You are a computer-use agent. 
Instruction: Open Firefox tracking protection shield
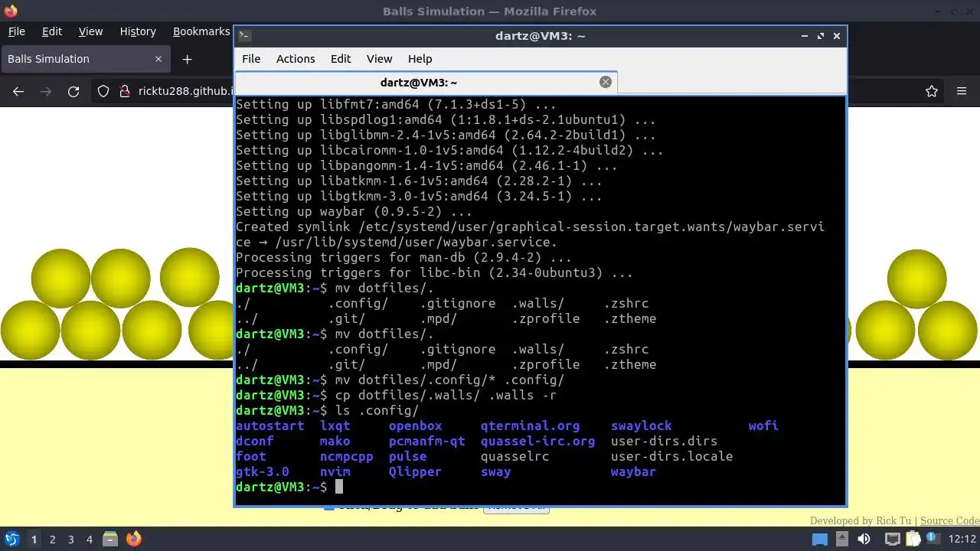click(103, 91)
